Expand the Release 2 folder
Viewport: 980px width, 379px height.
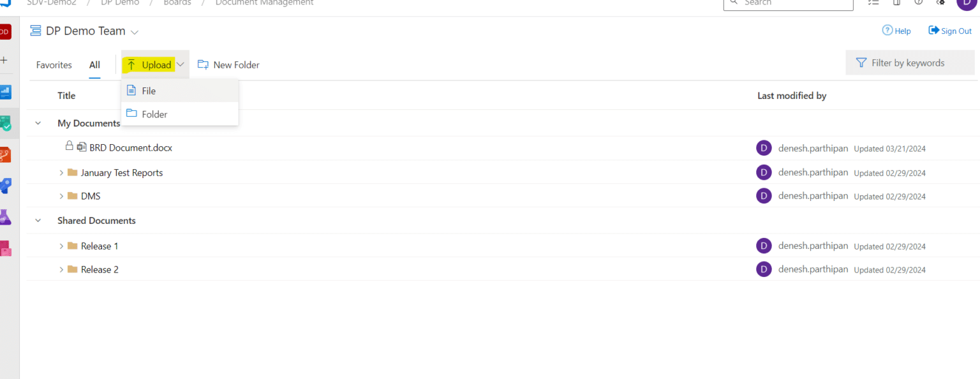coord(61,270)
